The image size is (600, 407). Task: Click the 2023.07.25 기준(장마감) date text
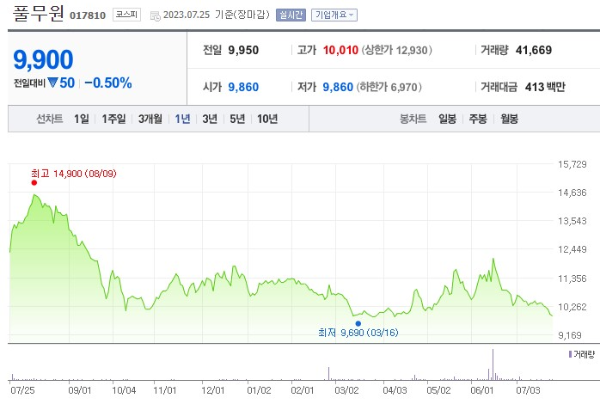216,15
